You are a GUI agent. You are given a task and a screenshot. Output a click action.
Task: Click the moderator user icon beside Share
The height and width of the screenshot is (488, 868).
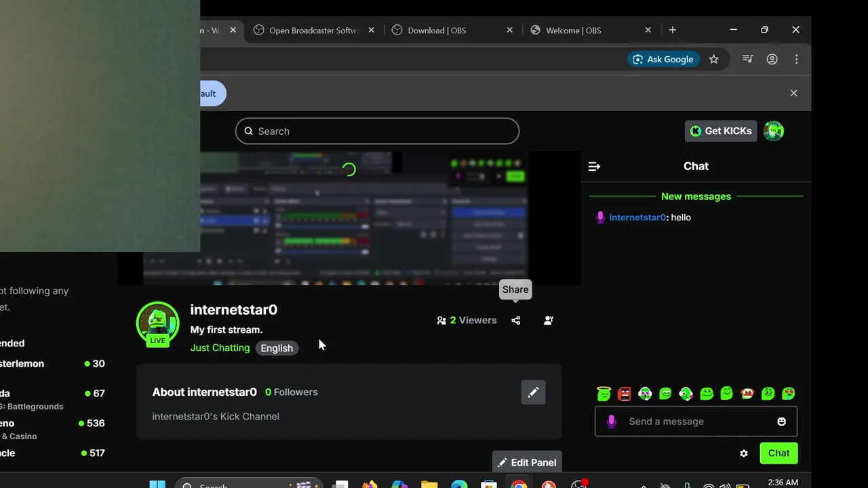(549, 321)
